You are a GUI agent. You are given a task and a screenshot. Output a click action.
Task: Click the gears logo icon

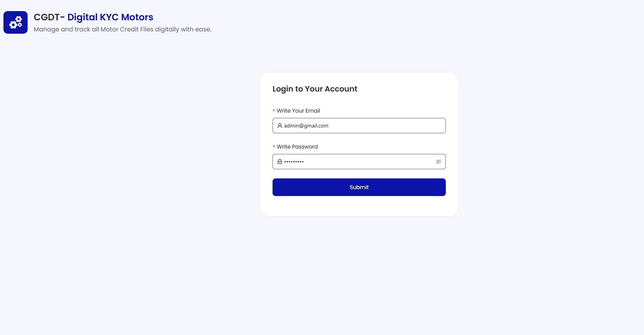pyautogui.click(x=15, y=22)
